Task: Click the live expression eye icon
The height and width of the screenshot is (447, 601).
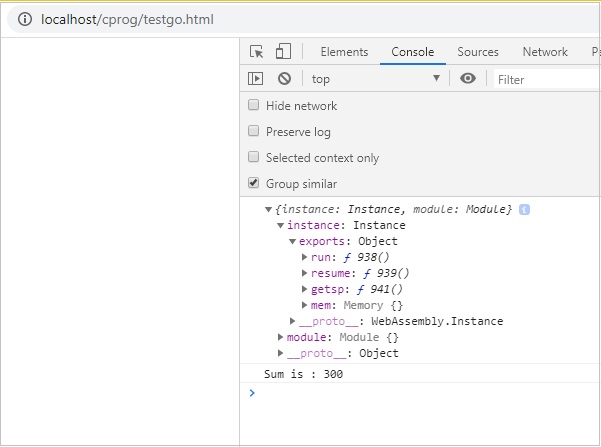Action: pos(467,79)
